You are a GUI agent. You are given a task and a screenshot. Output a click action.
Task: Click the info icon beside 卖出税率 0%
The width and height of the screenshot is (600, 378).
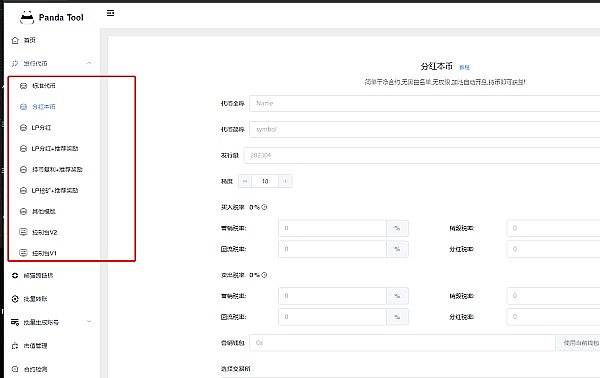tap(264, 275)
